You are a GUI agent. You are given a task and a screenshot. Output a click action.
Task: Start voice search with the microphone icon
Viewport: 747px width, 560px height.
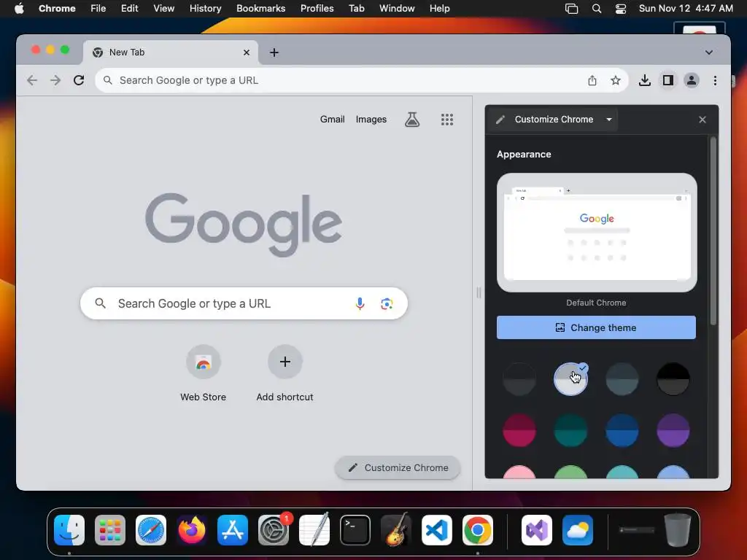(x=360, y=303)
